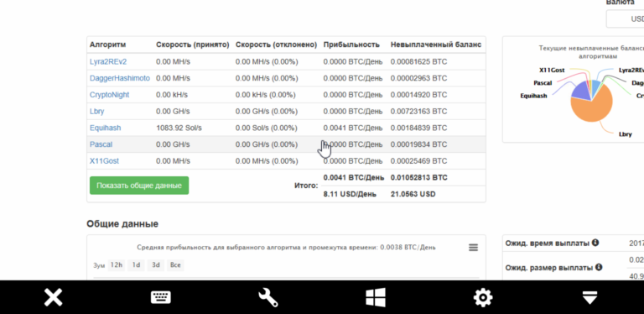
Task: Click info icon next to Ожид. время выплаты
Action: tap(595, 243)
